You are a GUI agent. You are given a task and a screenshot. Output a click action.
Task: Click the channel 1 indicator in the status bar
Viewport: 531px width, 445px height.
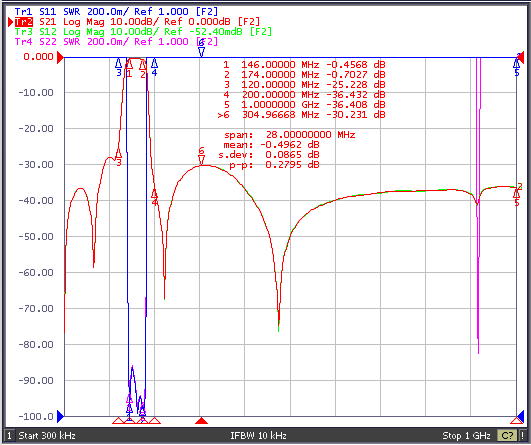tap(9, 436)
